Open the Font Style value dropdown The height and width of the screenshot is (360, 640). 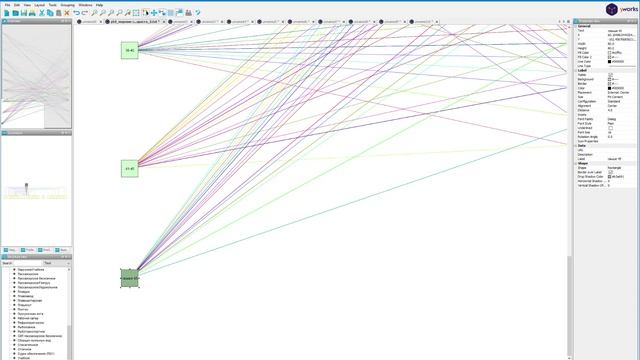tap(621, 123)
